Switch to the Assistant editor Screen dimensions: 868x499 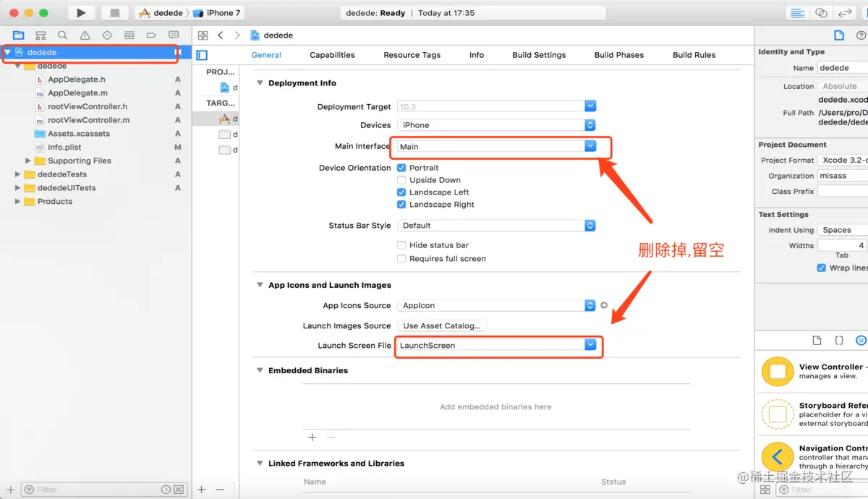[x=821, y=13]
